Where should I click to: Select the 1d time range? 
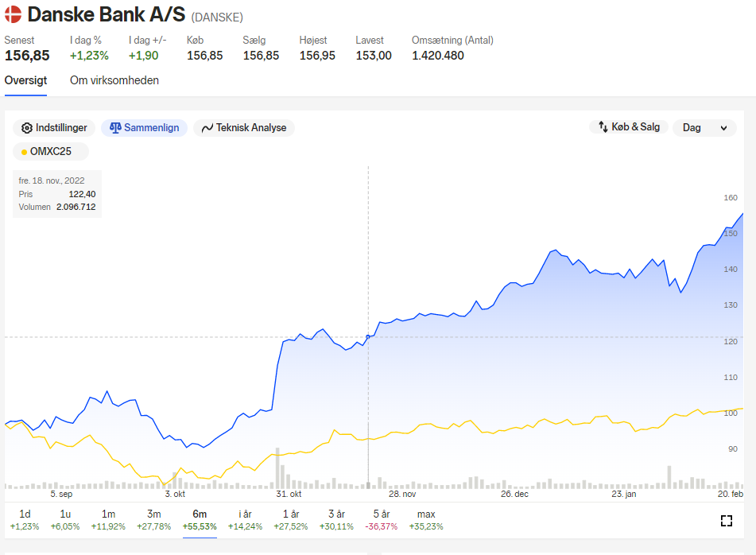click(x=25, y=520)
